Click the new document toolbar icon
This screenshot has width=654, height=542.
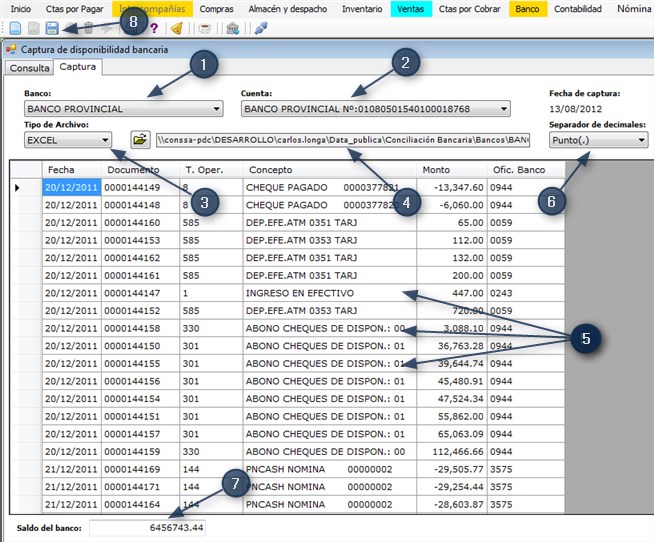click(x=15, y=28)
